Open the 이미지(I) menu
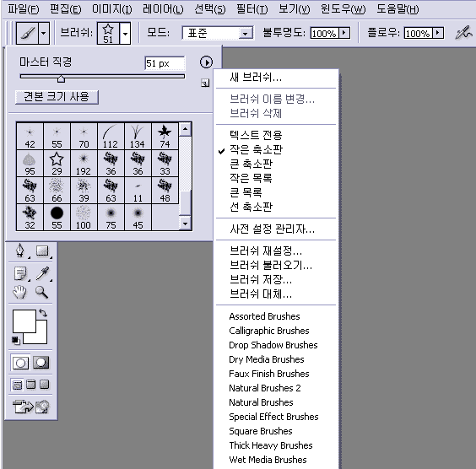476x469 pixels. pos(111,9)
